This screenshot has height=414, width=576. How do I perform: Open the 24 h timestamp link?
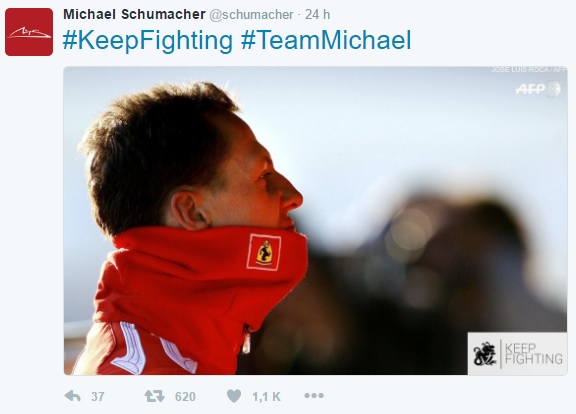317,15
